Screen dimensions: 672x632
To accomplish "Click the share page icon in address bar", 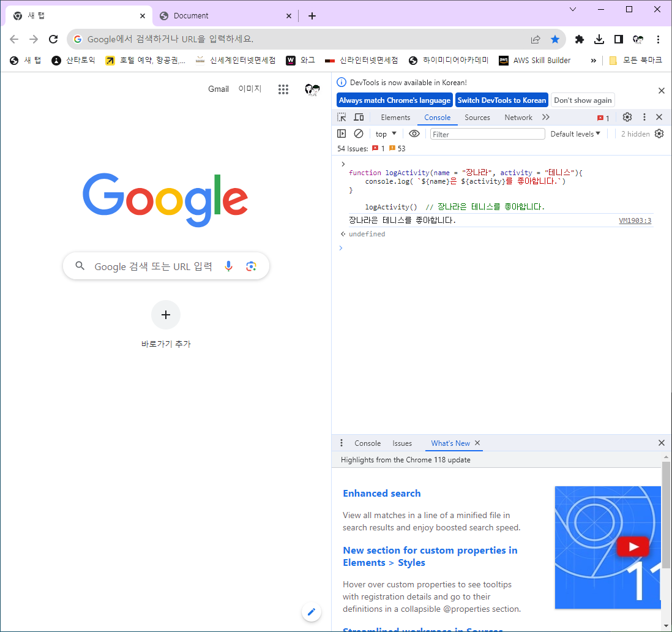I will 536,39.
